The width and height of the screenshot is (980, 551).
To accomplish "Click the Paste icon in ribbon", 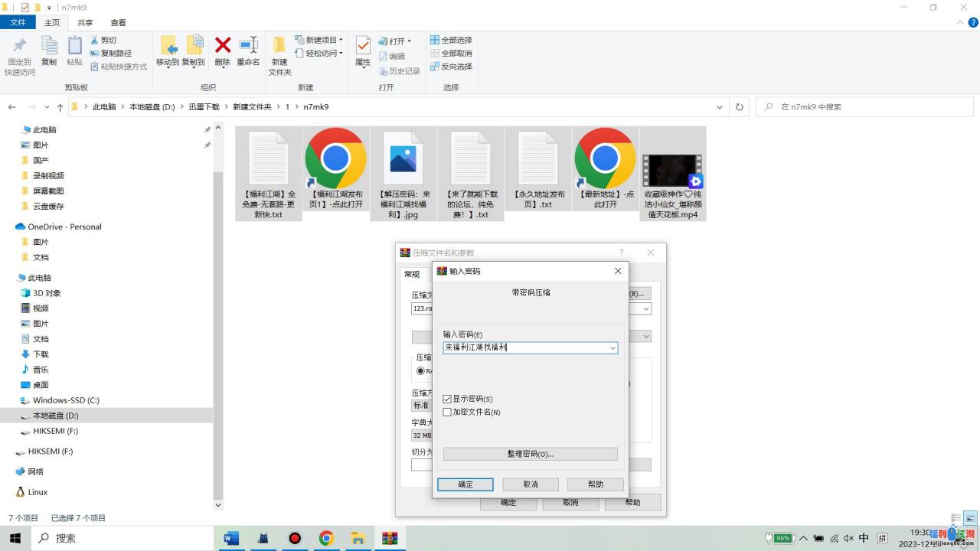I will pos(74,47).
